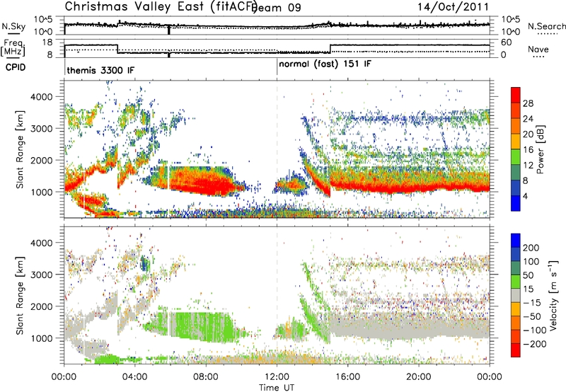Click the '2000' range tick of the velocity panel
The image size is (566, 392).
(x=41, y=306)
